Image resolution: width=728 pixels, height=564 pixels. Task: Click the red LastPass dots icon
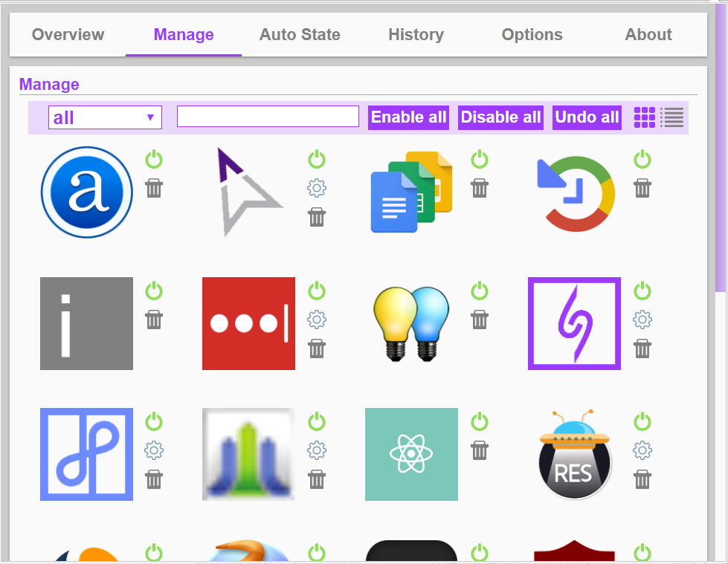249,324
